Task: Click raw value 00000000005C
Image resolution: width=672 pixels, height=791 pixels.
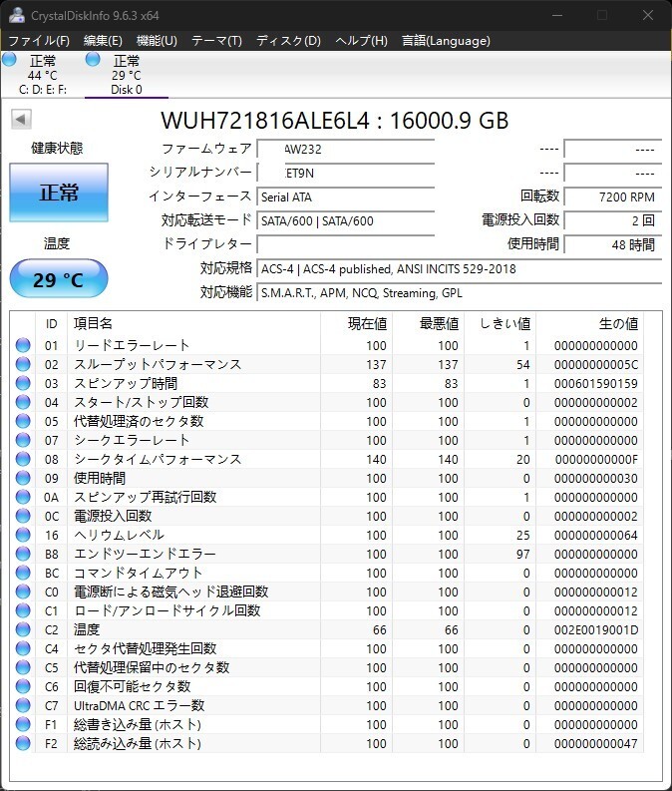Action: coord(596,364)
